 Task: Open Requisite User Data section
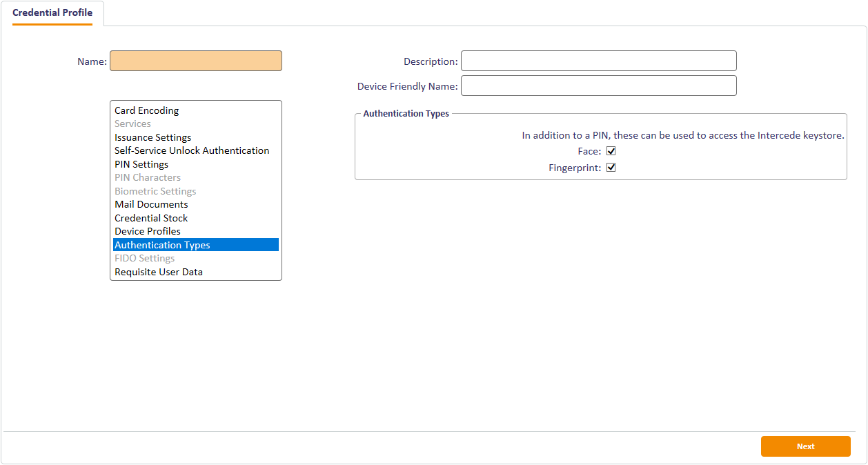click(159, 272)
